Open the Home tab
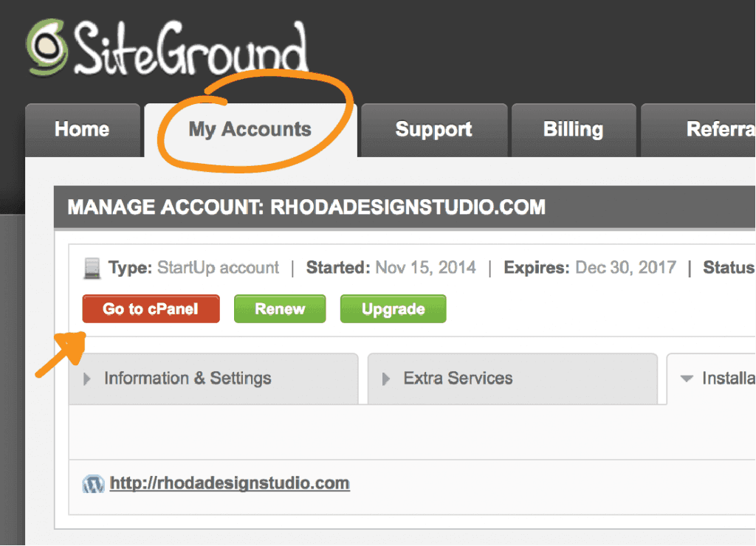The width and height of the screenshot is (756, 546). (x=83, y=130)
